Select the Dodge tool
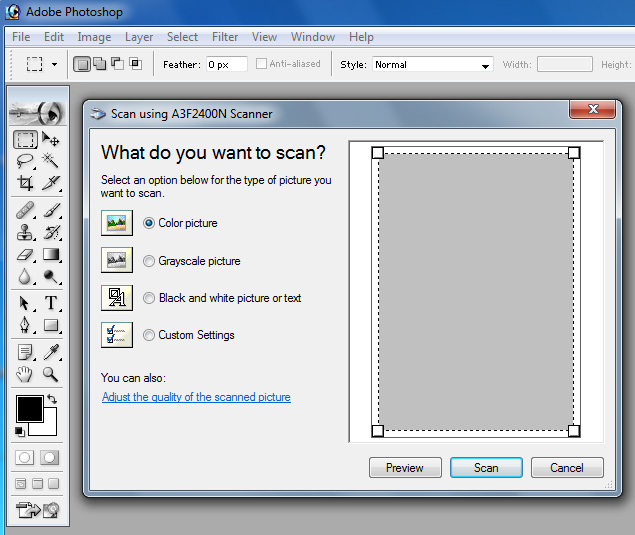The image size is (635, 535). point(51,277)
